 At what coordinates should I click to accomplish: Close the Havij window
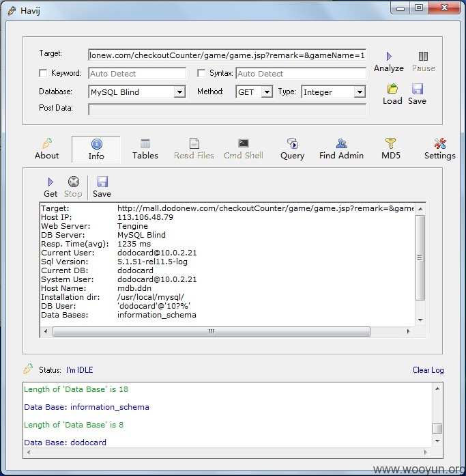coord(444,8)
